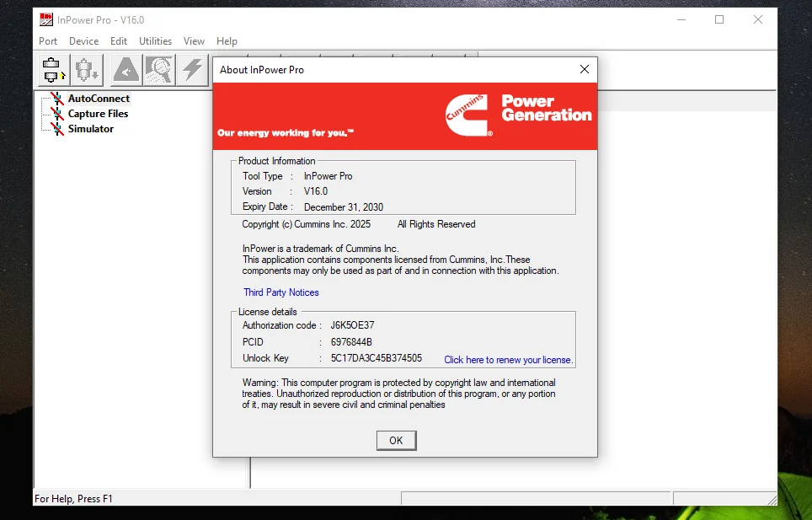Image resolution: width=812 pixels, height=520 pixels.
Task: Select the AutoConnect tree entry
Action: (x=101, y=99)
